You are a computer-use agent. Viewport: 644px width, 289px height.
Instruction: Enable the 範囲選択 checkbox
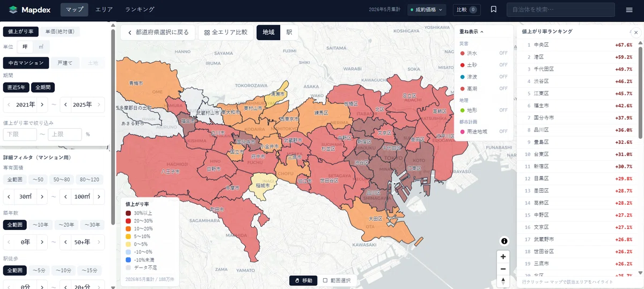click(325, 280)
